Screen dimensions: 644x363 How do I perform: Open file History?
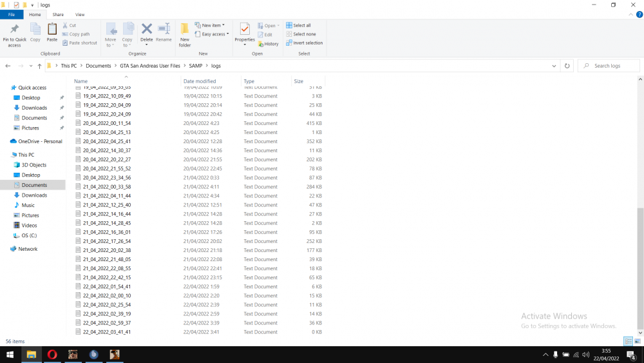pos(268,44)
